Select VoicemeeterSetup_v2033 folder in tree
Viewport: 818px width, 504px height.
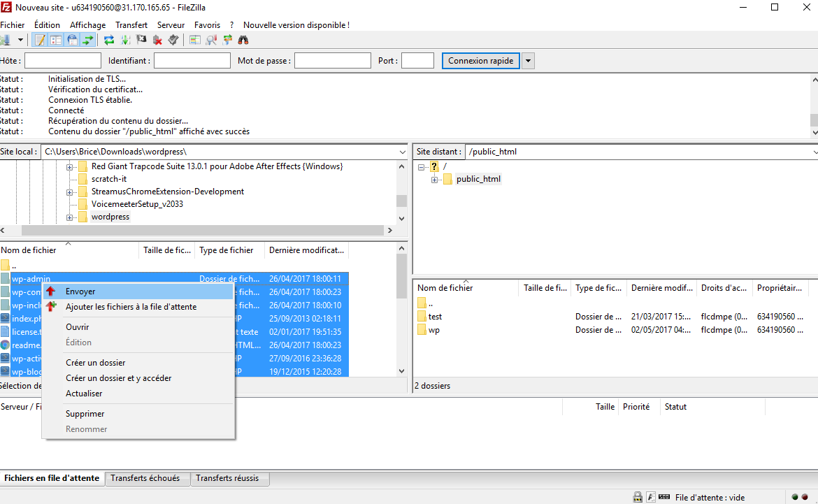click(x=137, y=204)
